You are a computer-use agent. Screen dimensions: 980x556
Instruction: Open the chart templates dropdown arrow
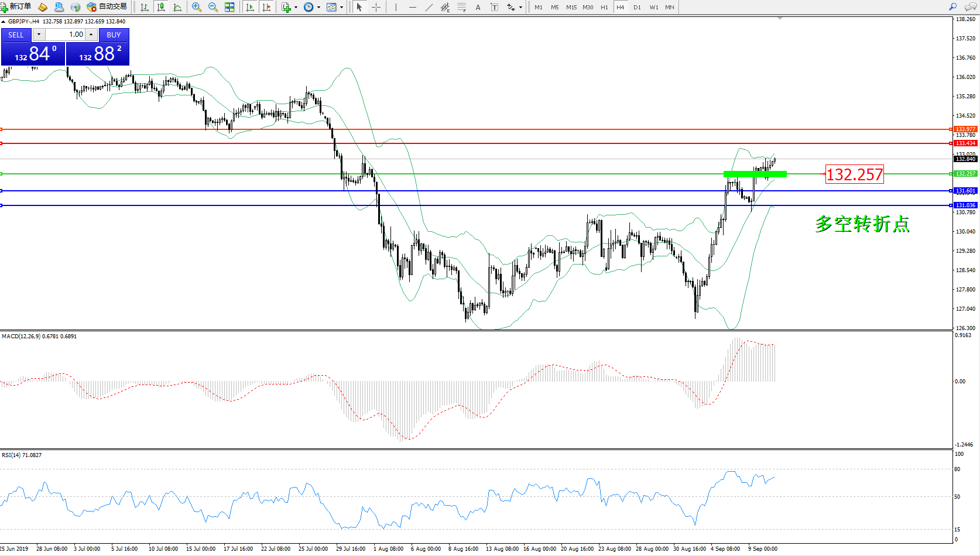[341, 8]
